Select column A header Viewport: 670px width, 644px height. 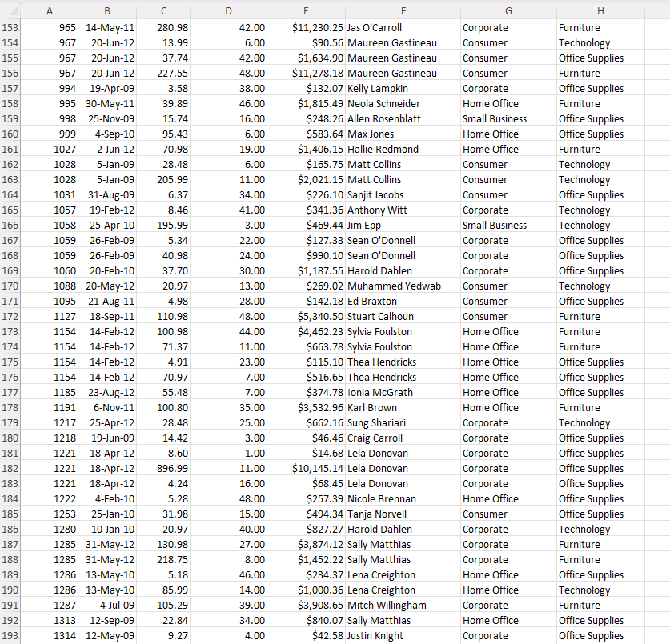pos(49,11)
